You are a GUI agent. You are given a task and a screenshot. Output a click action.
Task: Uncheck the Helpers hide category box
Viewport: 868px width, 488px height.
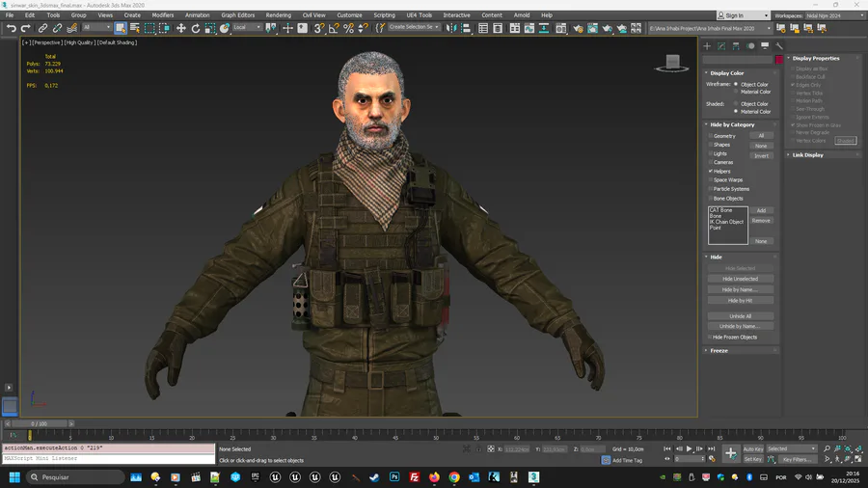click(711, 171)
